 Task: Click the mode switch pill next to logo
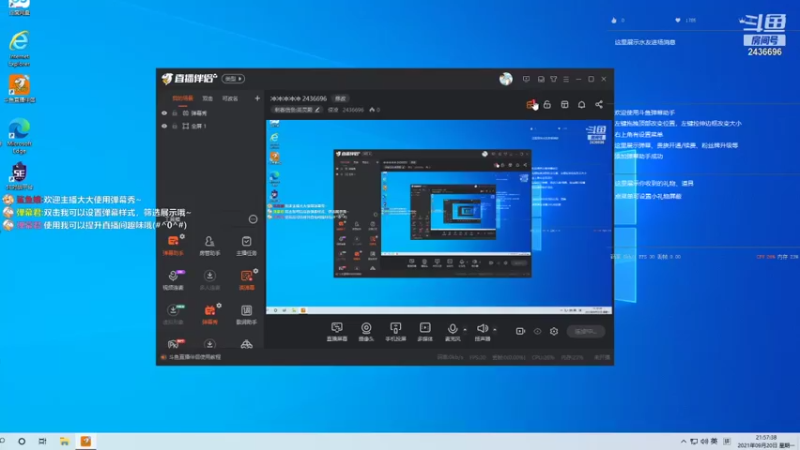click(233, 79)
